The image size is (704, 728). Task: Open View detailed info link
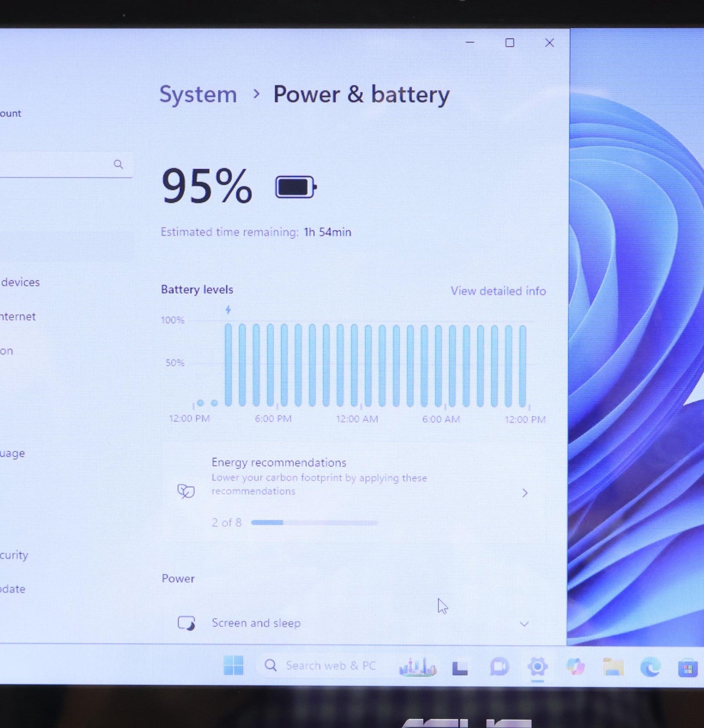pyautogui.click(x=498, y=291)
